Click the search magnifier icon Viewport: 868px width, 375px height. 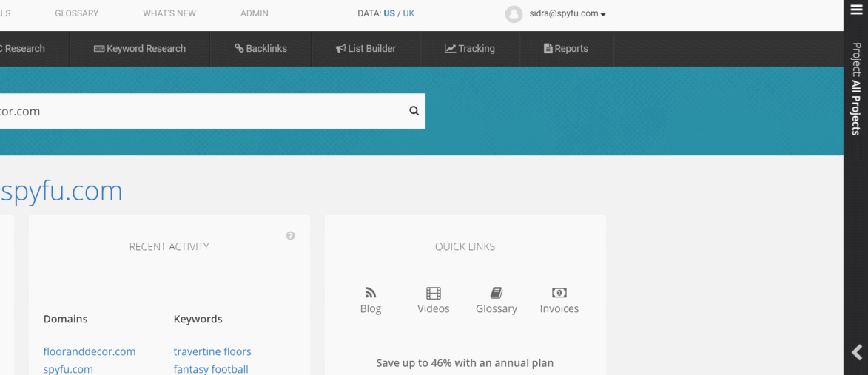point(414,111)
